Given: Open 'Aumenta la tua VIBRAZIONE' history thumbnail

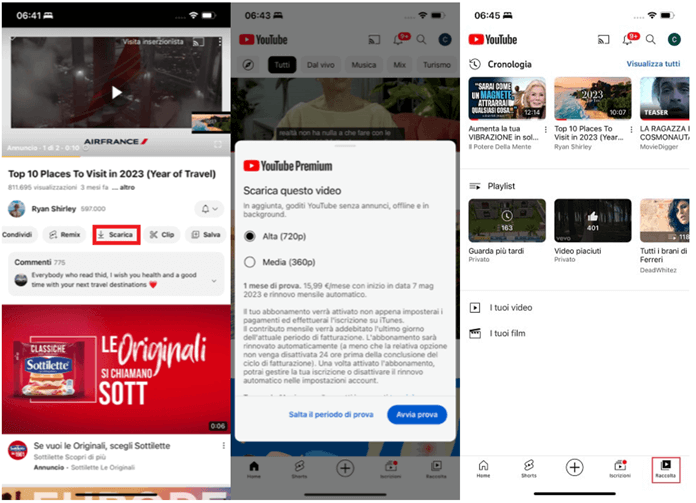Looking at the screenshot, I should pos(507,99).
